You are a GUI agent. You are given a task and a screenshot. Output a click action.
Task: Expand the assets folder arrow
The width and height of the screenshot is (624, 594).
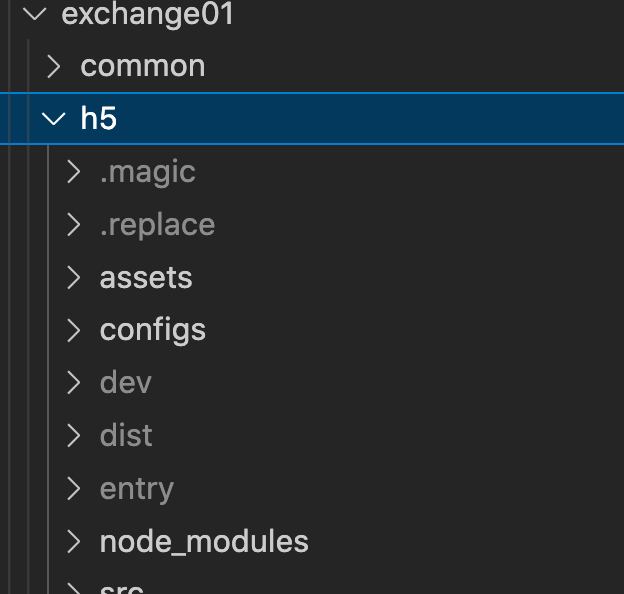point(73,277)
